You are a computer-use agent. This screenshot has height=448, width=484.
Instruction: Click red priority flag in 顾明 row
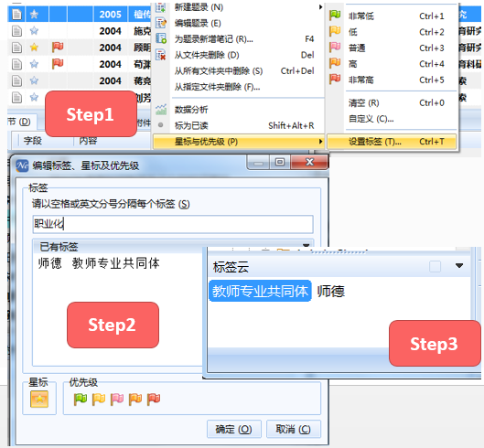(58, 48)
